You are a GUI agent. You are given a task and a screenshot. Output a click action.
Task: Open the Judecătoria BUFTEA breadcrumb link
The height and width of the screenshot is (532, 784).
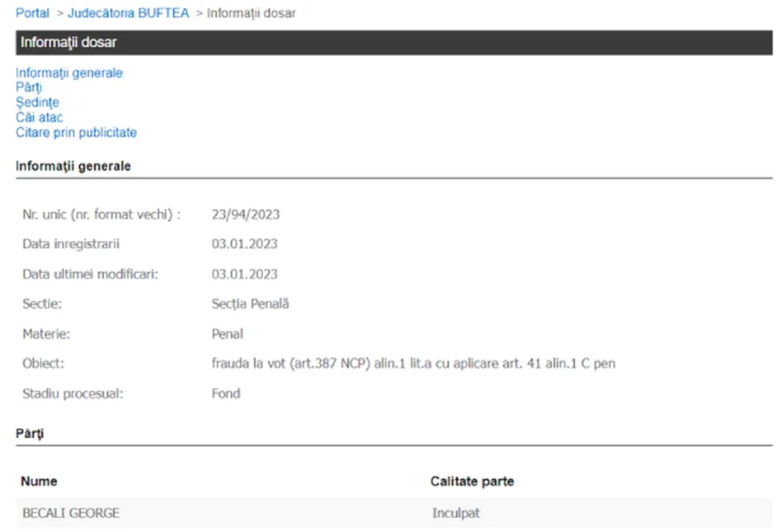[128, 13]
